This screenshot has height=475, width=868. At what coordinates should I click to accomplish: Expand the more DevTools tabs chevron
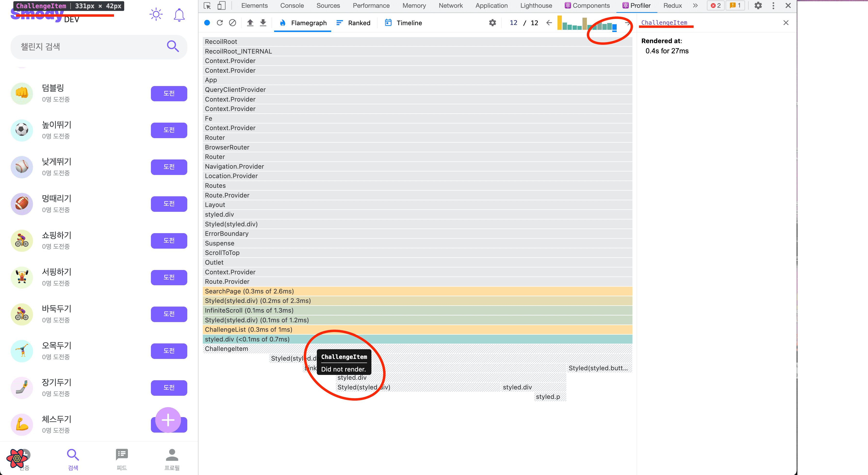point(695,5)
